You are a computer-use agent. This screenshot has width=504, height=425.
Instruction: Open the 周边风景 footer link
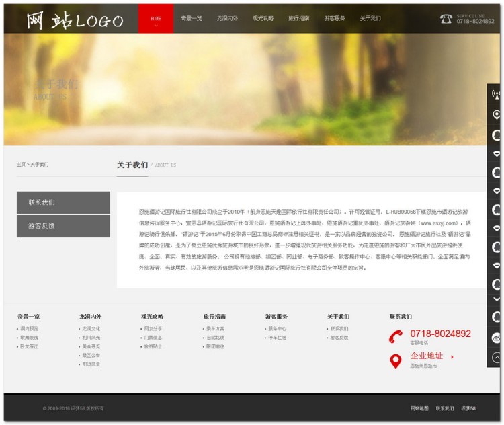point(91,364)
